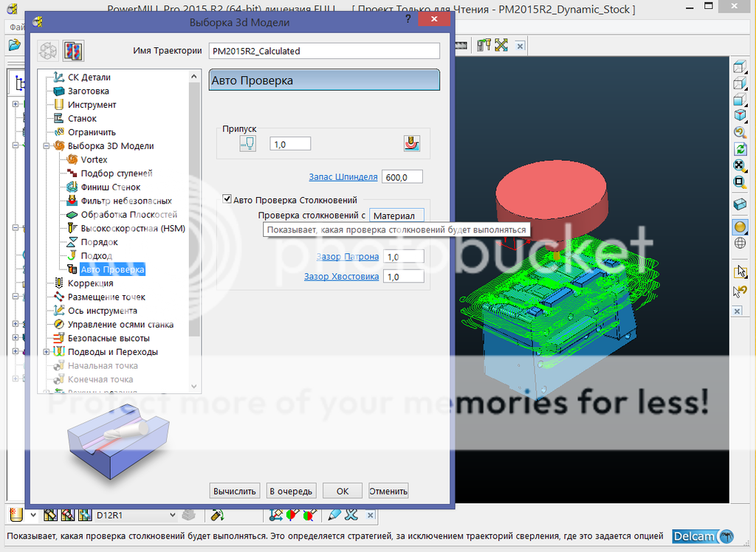Click the refresh view icon
Screen dimensions: 756x552
coord(739,149)
